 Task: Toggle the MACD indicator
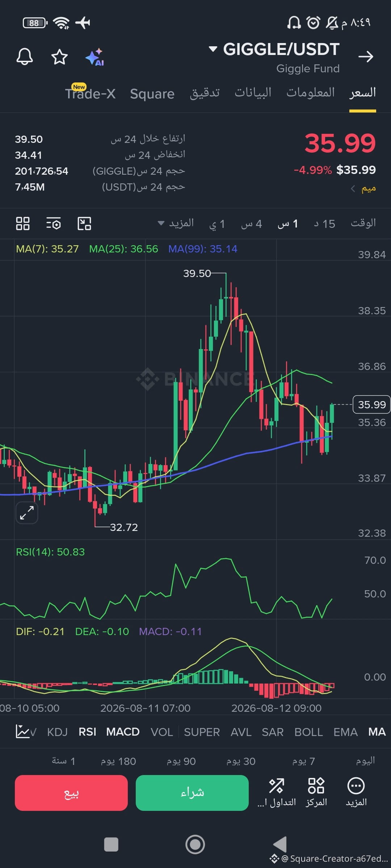[x=123, y=732]
